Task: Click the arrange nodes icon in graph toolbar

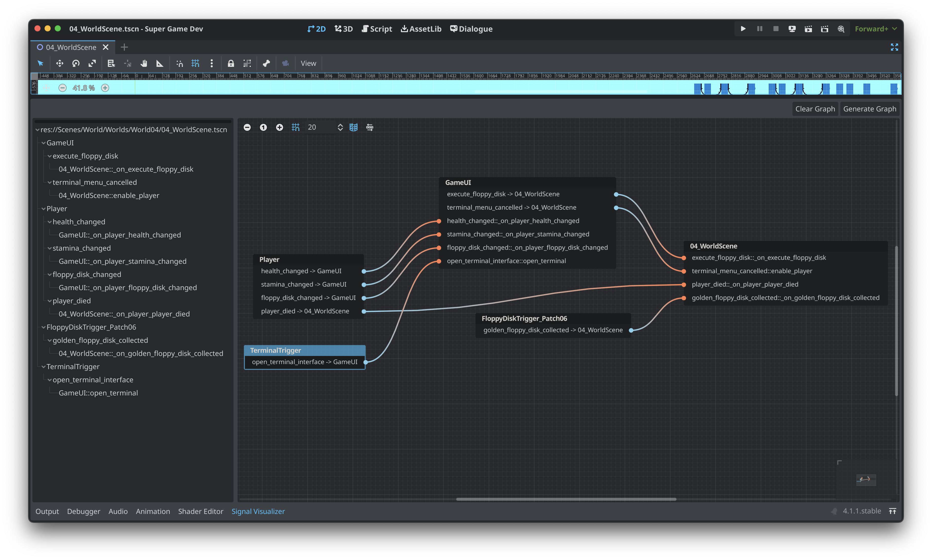Action: tap(370, 127)
